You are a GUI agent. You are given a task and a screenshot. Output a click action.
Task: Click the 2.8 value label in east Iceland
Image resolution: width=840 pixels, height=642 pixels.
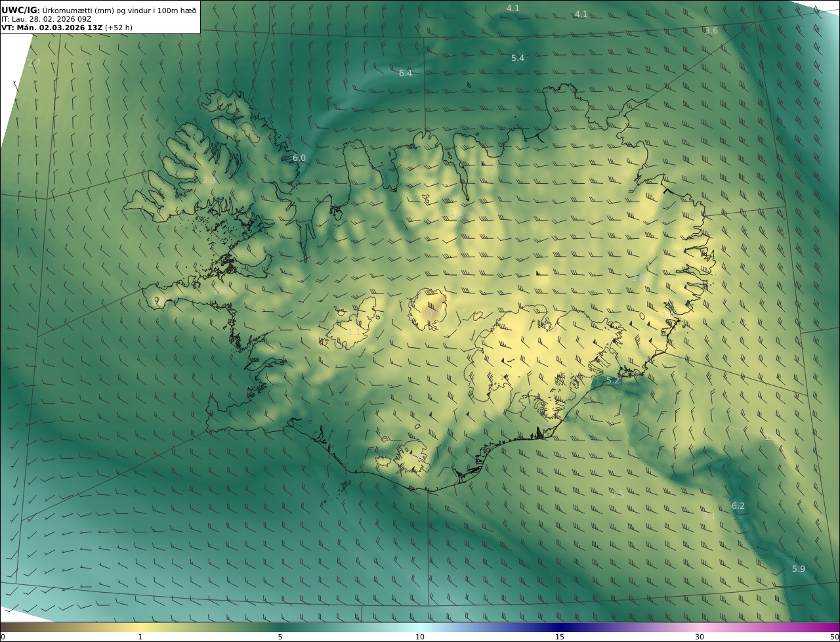(x=639, y=278)
